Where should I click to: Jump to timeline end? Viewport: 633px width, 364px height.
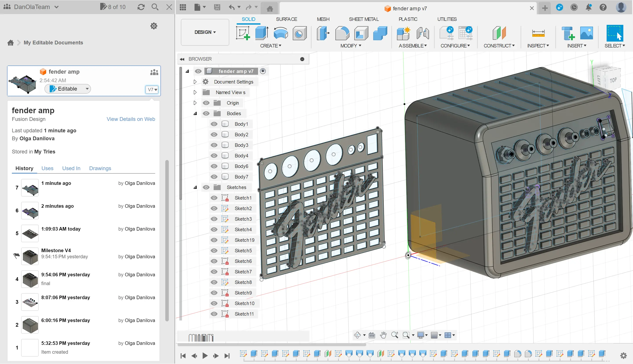coord(227,355)
